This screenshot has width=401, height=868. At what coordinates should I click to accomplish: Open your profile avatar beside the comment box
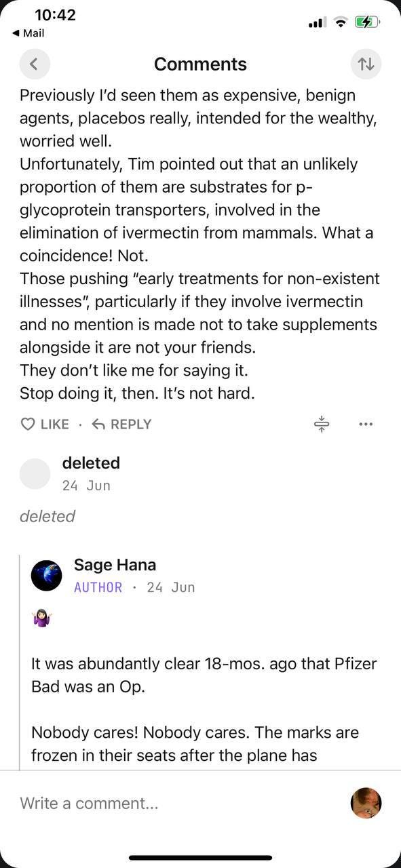(366, 803)
